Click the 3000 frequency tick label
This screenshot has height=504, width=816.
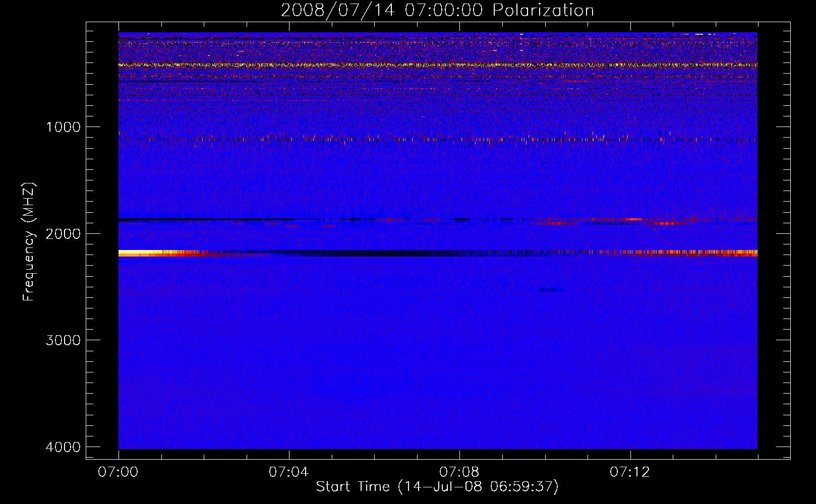pos(63,340)
